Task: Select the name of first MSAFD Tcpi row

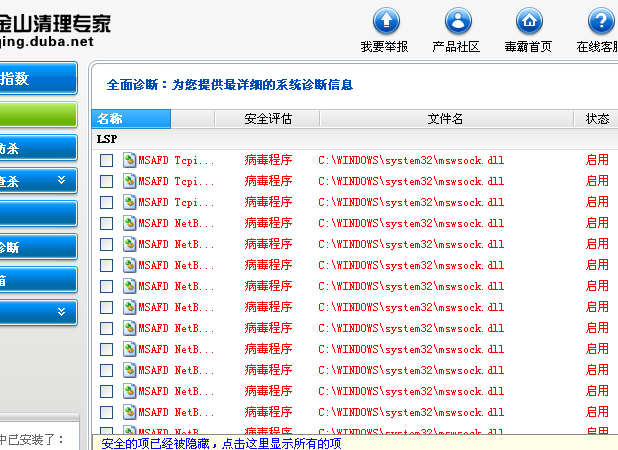Action: [x=176, y=160]
